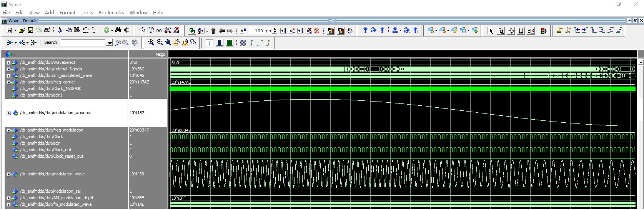Click the Cut scissors icon
Screen dimensions: 644x210
pyautogui.click(x=60, y=30)
